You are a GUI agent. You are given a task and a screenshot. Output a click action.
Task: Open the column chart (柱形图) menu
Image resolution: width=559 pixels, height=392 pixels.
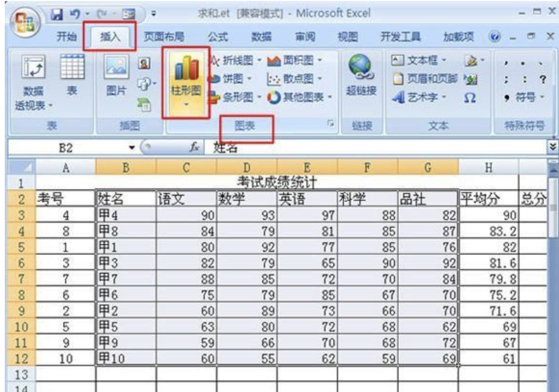pos(186,83)
